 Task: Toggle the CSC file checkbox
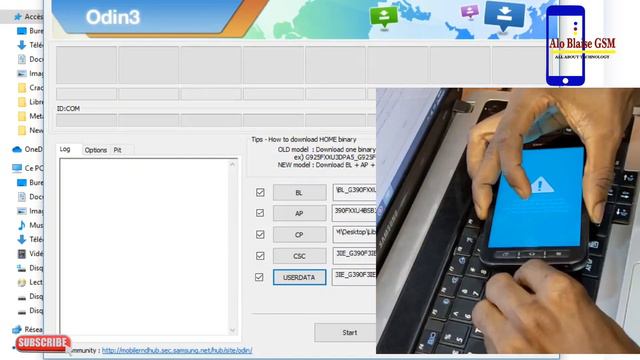[260, 256]
